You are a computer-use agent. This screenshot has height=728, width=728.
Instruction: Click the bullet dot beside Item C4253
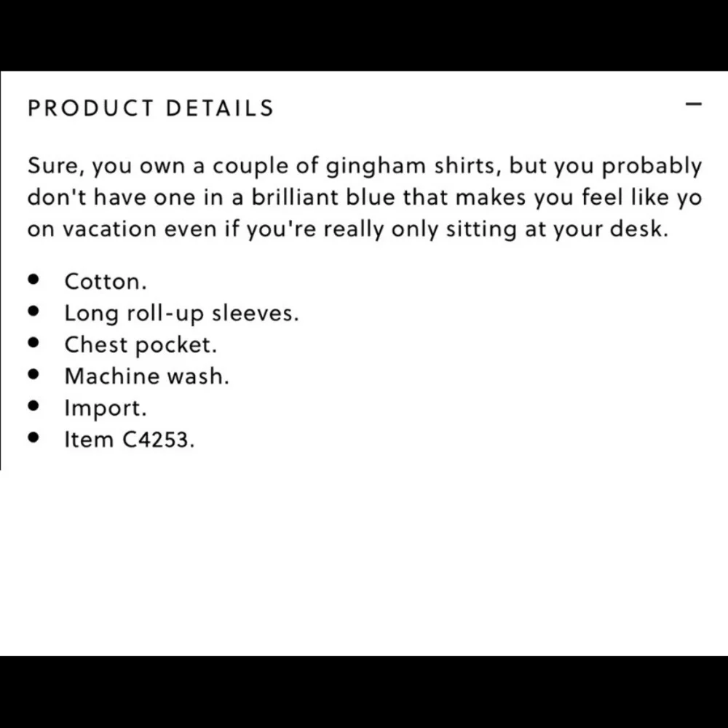(x=33, y=438)
